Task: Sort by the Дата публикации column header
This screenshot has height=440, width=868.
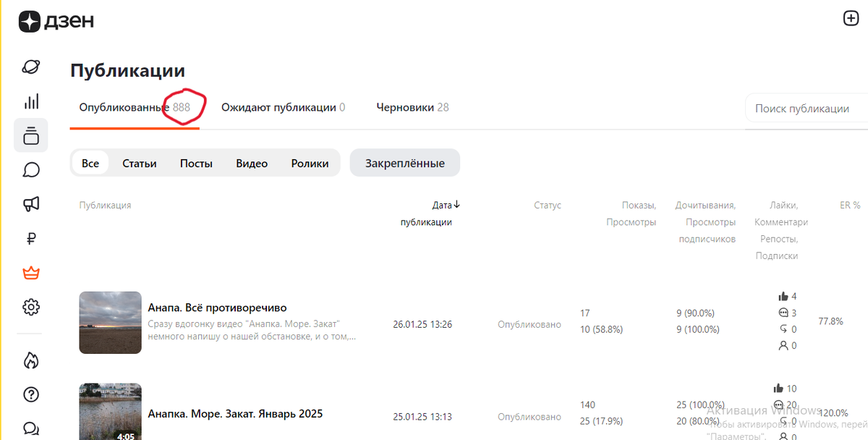Action: [x=427, y=213]
